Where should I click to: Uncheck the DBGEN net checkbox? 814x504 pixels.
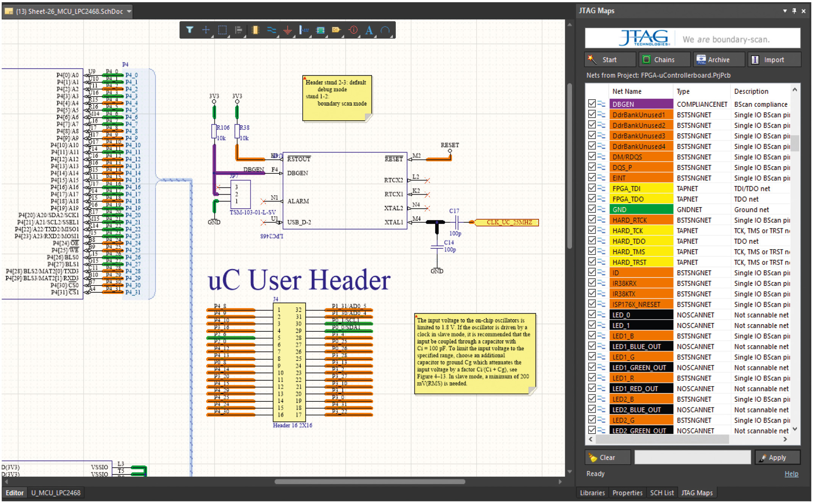coord(592,104)
